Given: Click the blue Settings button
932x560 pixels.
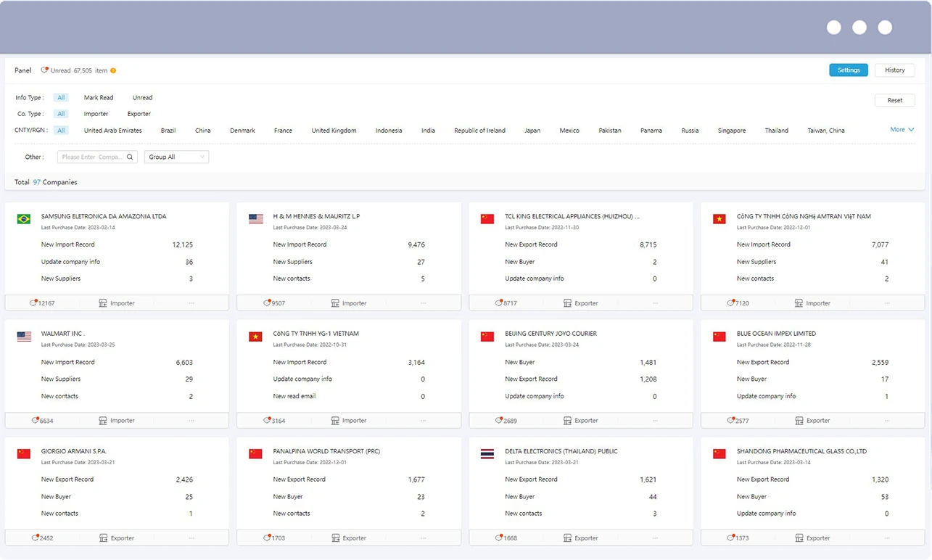Looking at the screenshot, I should click(849, 70).
